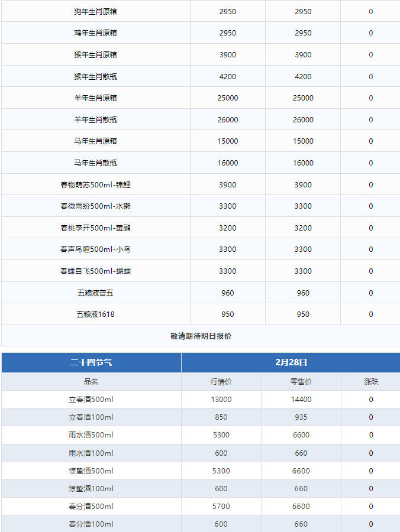Click the 品名 column header
Screen dimensions: 400x532
click(91, 382)
